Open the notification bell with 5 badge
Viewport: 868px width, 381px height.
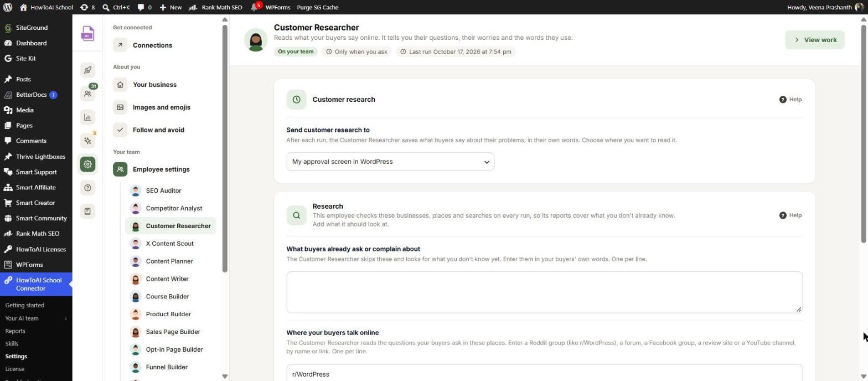point(255,7)
